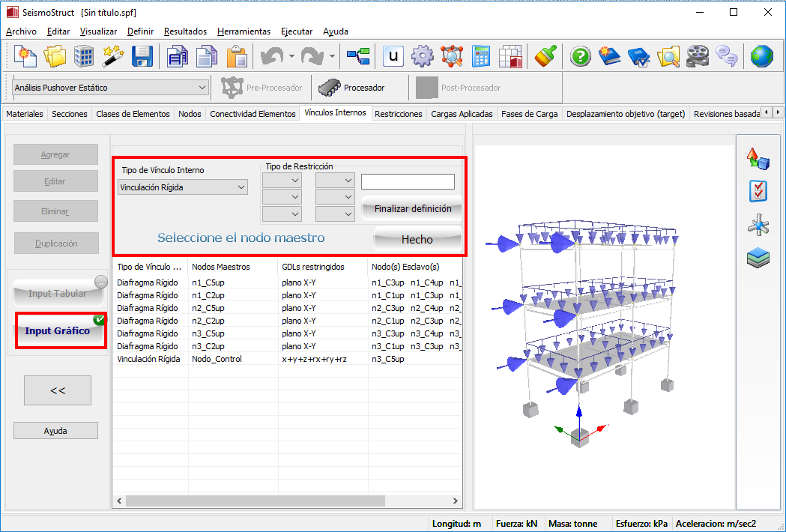
Task: Click the paintbrush icon in toolbar
Action: click(545, 56)
